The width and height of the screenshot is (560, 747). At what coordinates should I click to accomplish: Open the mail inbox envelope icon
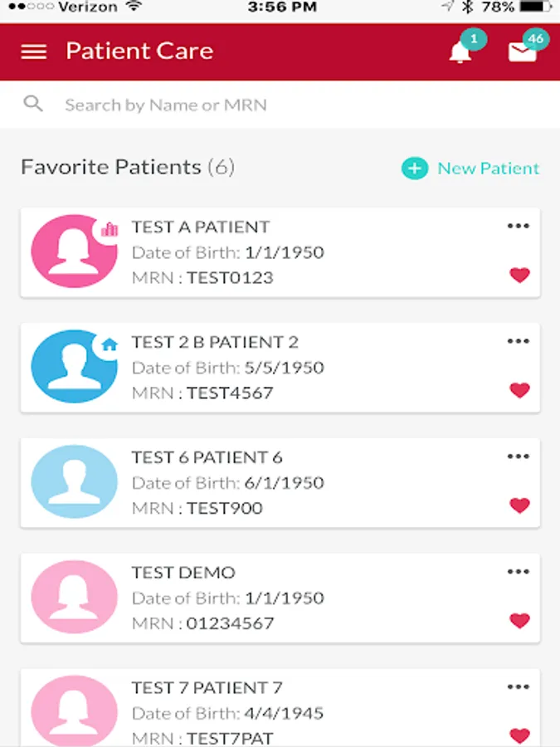point(522,52)
